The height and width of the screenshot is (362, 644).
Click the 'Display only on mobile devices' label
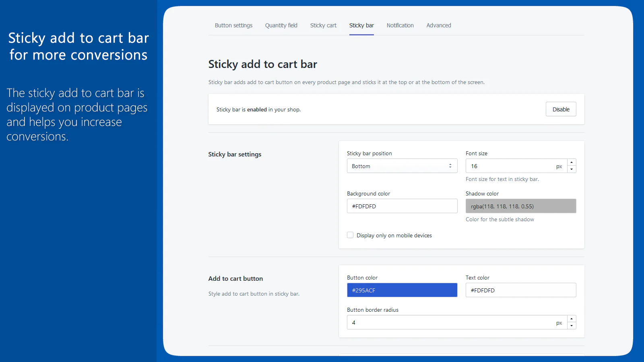click(394, 236)
